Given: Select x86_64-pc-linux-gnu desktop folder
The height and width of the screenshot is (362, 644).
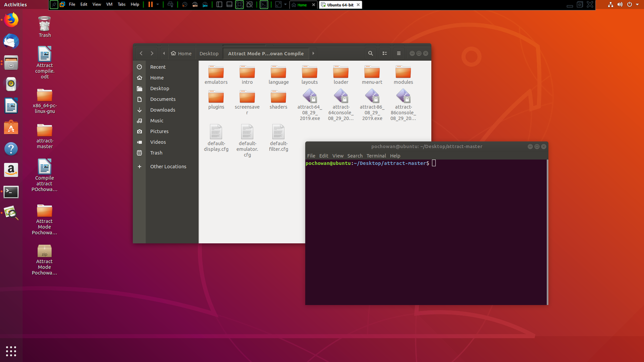Looking at the screenshot, I should (x=45, y=101).
